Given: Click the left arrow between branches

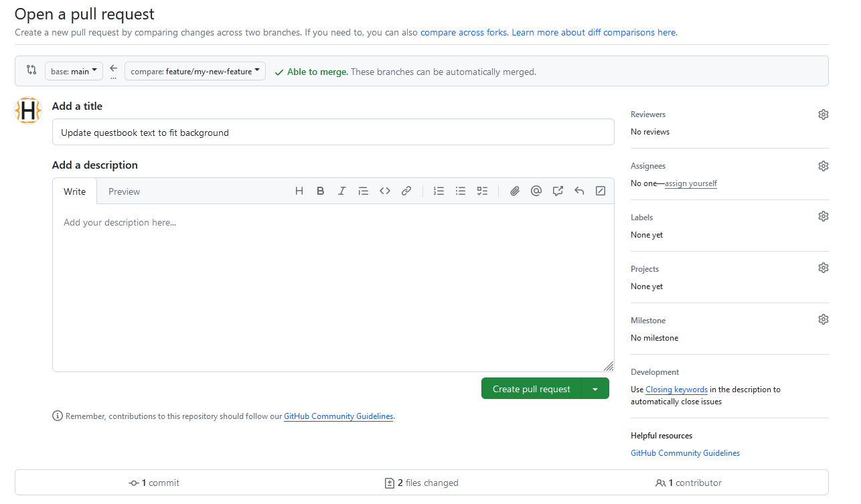Looking at the screenshot, I should (114, 68).
